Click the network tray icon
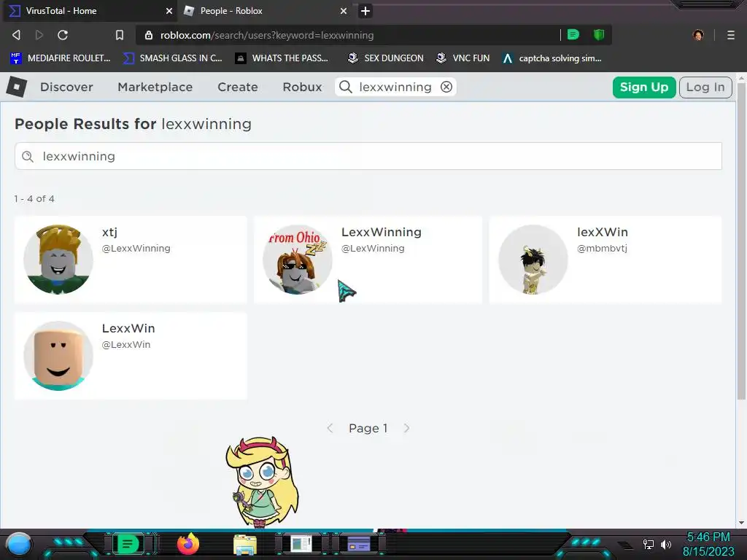Viewport: 747px width, 560px height. pyautogui.click(x=649, y=544)
